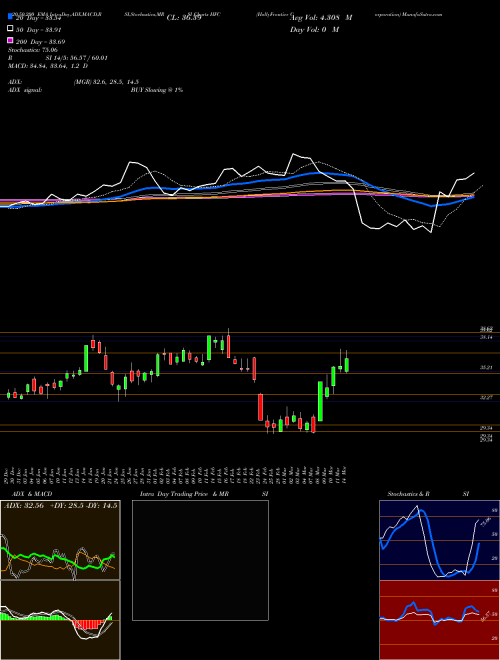The height and width of the screenshot is (660, 500).
Task: Click the red RSI chart panel
Action: [x=439, y=620]
